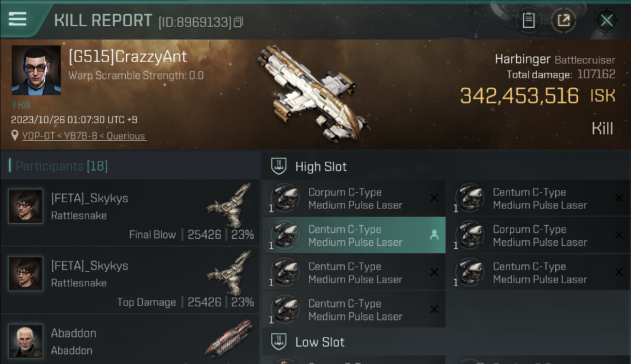Click the first Corpum C-Type laser icon

pyautogui.click(x=284, y=198)
